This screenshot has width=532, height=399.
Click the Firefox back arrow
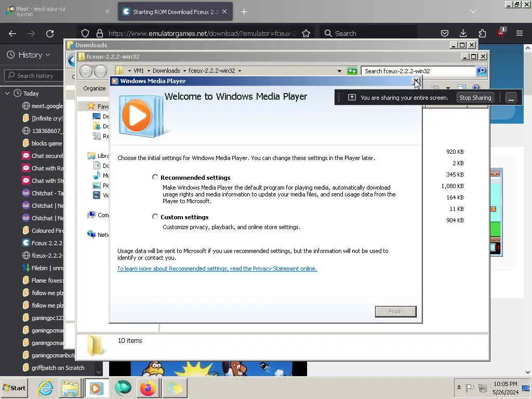(x=12, y=34)
